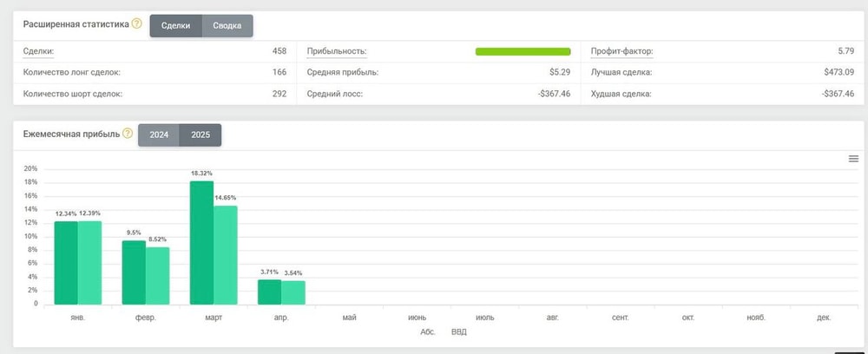Click help icon beside Расширенная статистика
This screenshot has height=354, width=868.
[x=136, y=24]
